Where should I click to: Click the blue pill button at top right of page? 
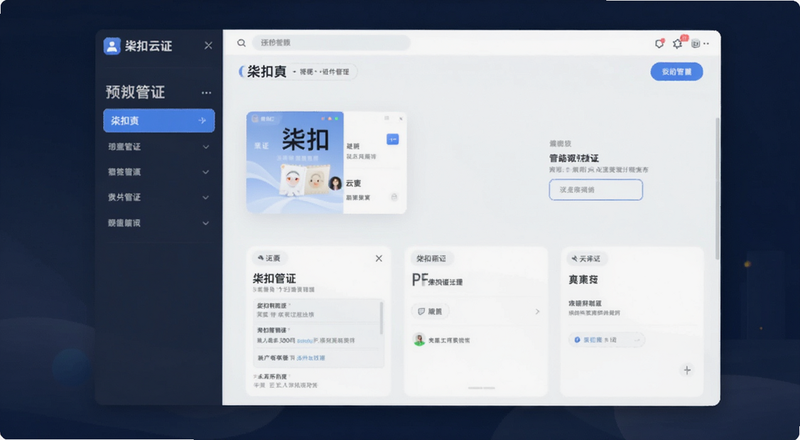click(x=677, y=72)
